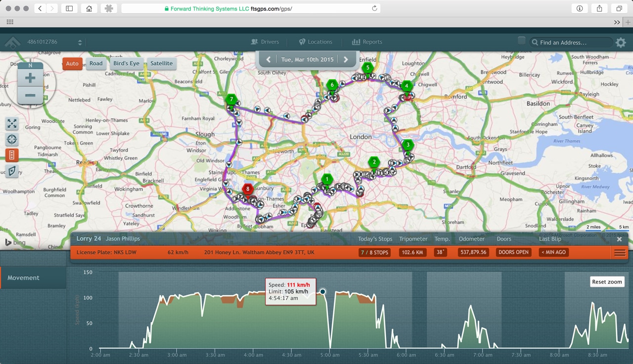Zoom out the map with minus button

(30, 95)
